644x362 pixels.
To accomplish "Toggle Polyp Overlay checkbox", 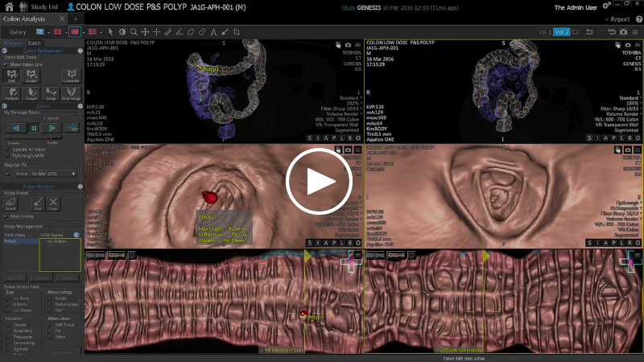I will click(6, 216).
